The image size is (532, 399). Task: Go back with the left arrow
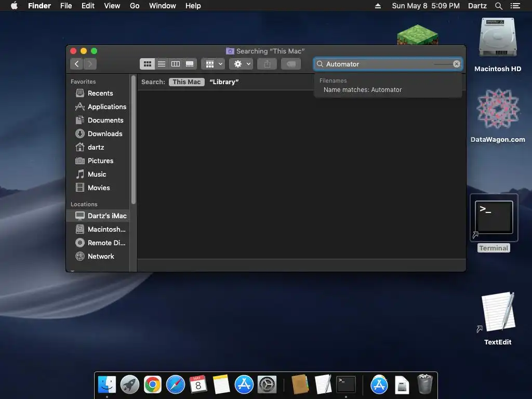coord(77,64)
